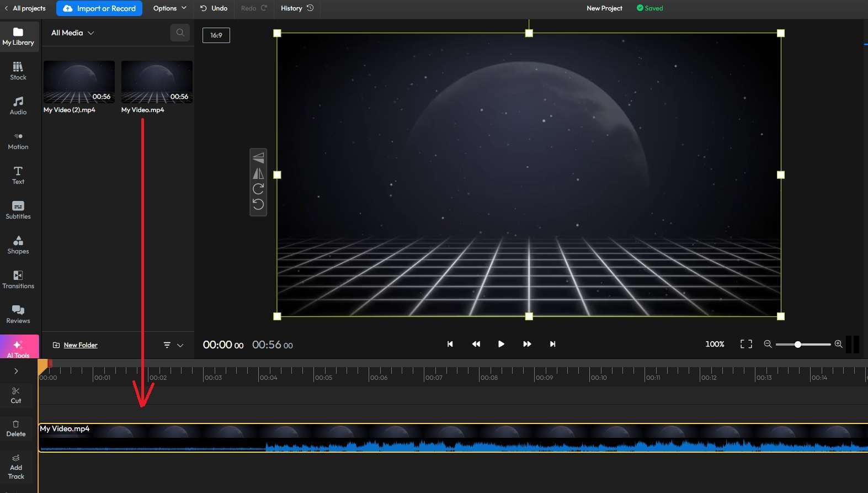The image size is (868, 493).
Task: Add a new timeline track
Action: [x=16, y=467]
